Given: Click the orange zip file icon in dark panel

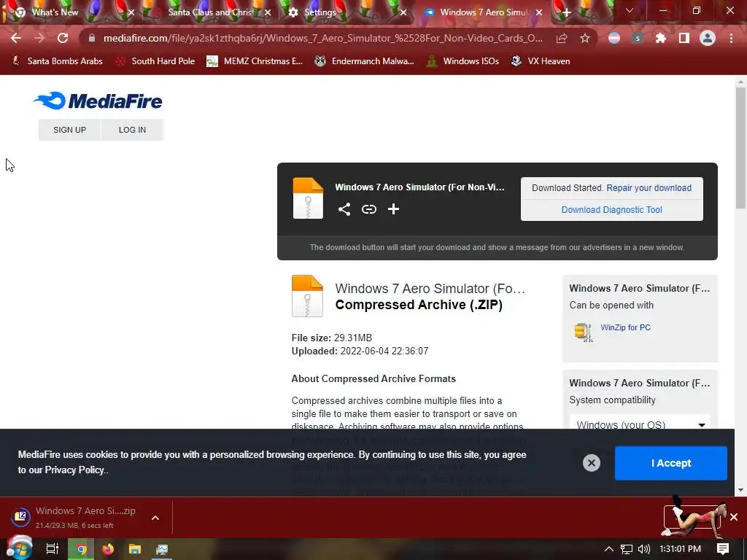Looking at the screenshot, I should [x=308, y=198].
